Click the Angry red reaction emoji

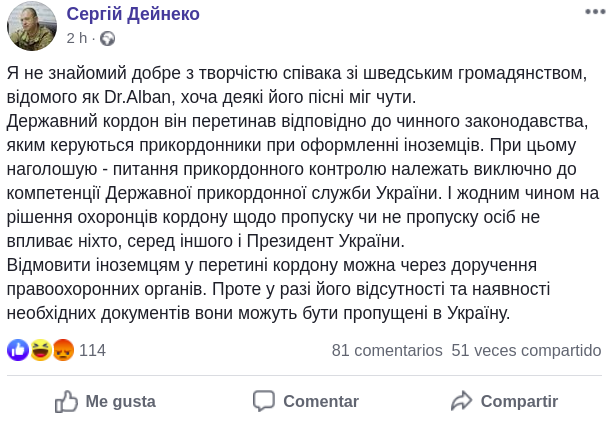point(64,350)
